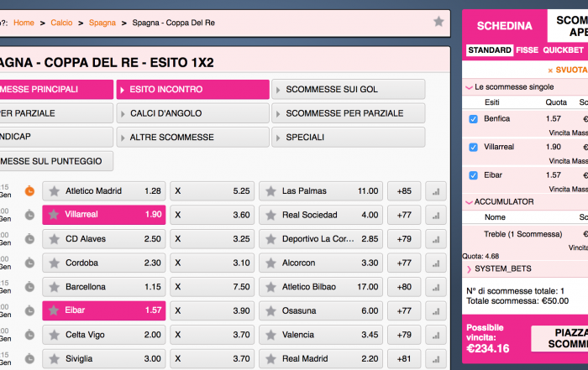Select Deportivo La Cor... at 2.85 odds
588x370 pixels.
(x=321, y=239)
